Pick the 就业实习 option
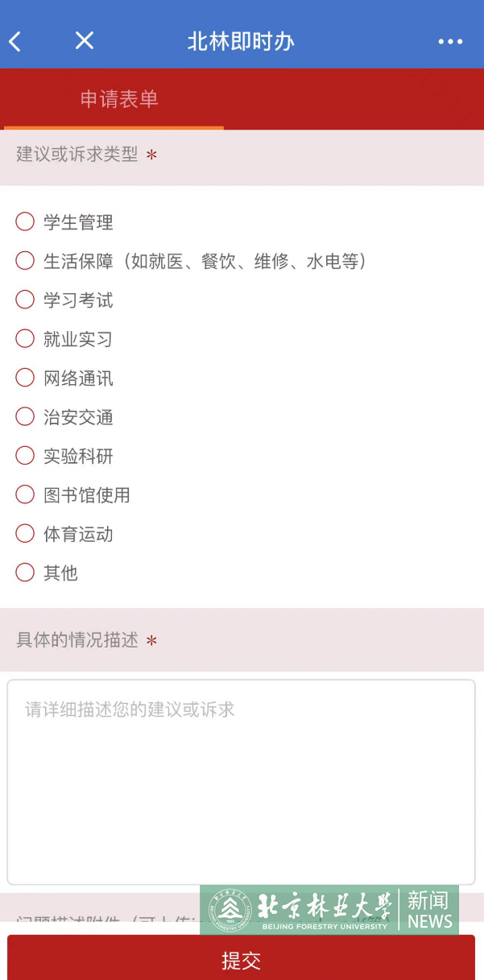Image resolution: width=484 pixels, height=980 pixels. click(x=25, y=339)
